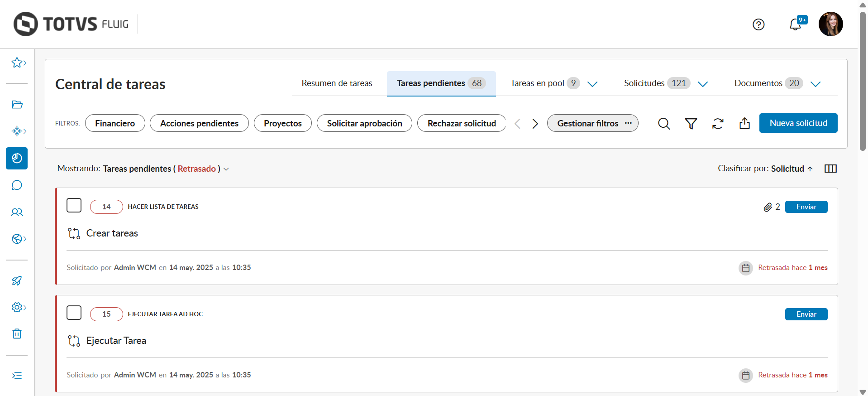868x396 pixels.
Task: Click the export share icon
Action: (744, 124)
